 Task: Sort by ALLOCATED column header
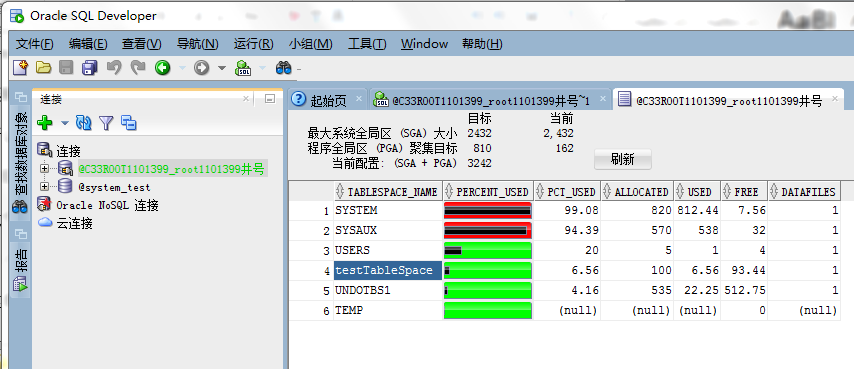point(637,192)
